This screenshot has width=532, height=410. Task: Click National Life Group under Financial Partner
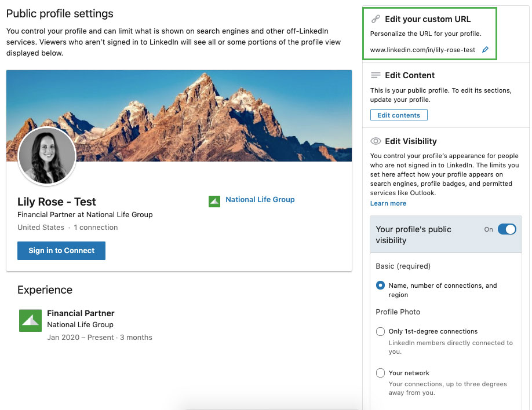(81, 324)
